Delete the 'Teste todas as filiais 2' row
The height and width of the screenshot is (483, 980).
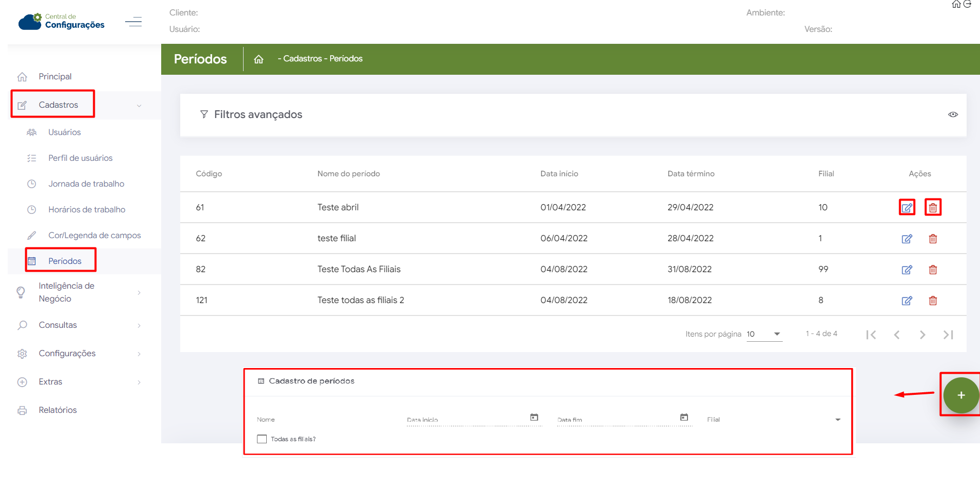933,301
